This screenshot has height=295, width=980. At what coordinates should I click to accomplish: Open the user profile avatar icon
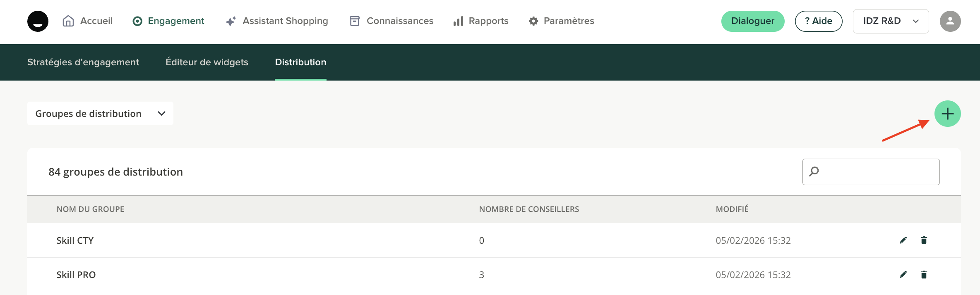[x=950, y=21]
